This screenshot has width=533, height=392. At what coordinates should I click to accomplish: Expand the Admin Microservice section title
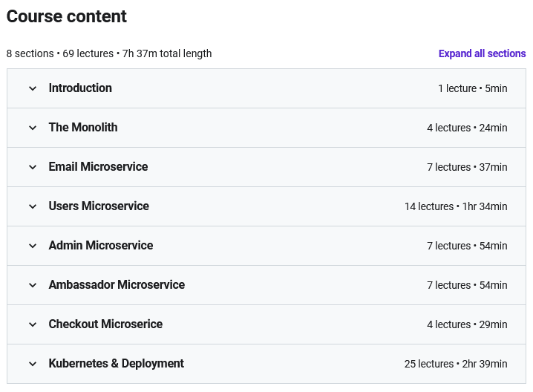(101, 245)
